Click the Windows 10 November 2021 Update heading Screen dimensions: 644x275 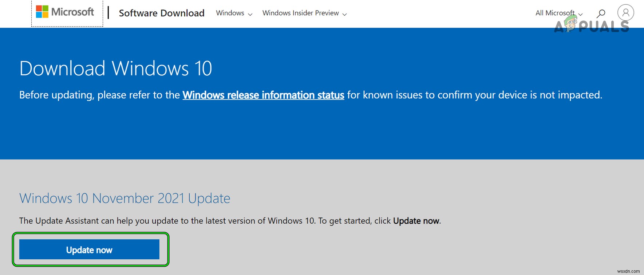click(x=125, y=198)
